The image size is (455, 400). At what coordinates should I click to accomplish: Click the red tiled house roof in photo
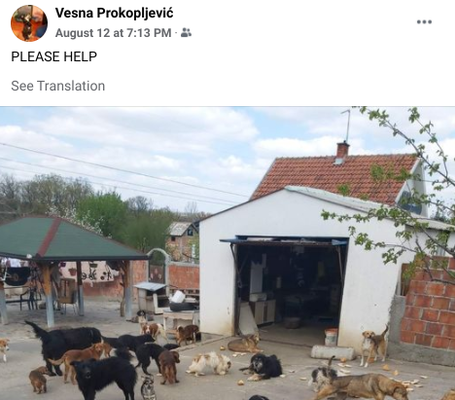click(x=335, y=178)
